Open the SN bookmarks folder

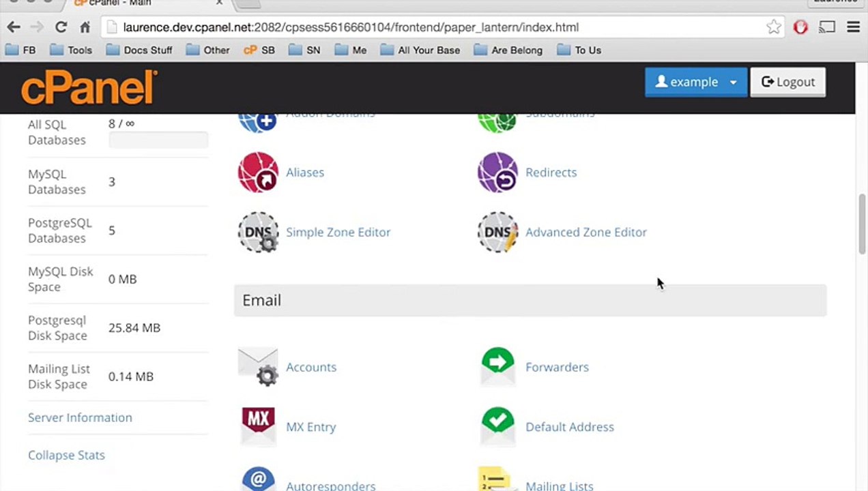(304, 50)
